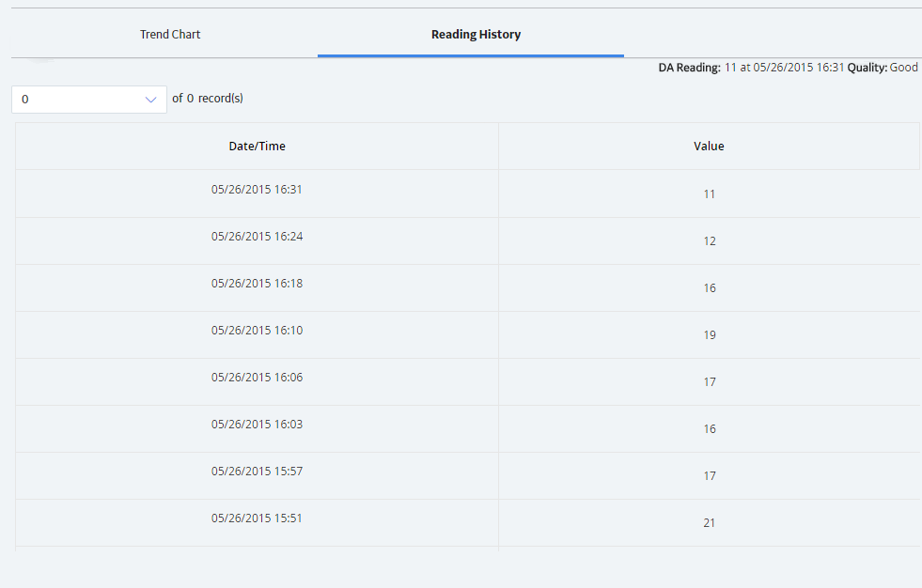
Task: Switch to the Trend Chart tab
Action: 170,34
